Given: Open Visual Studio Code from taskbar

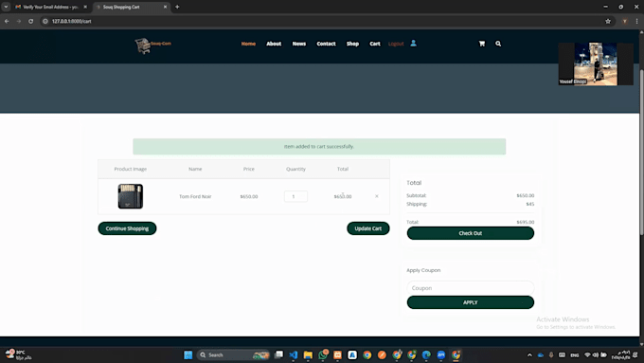Looking at the screenshot, I should point(294,354).
